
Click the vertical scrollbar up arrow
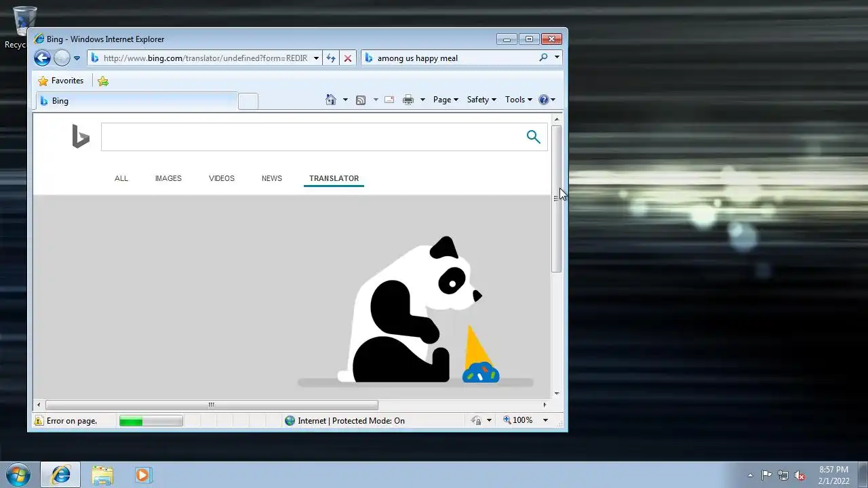point(557,119)
